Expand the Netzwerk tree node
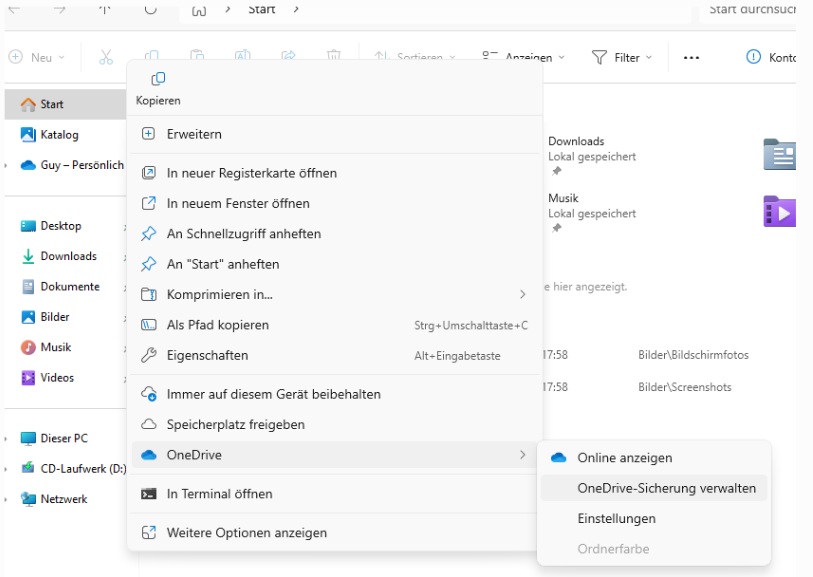This screenshot has width=813, height=577. pos(6,500)
